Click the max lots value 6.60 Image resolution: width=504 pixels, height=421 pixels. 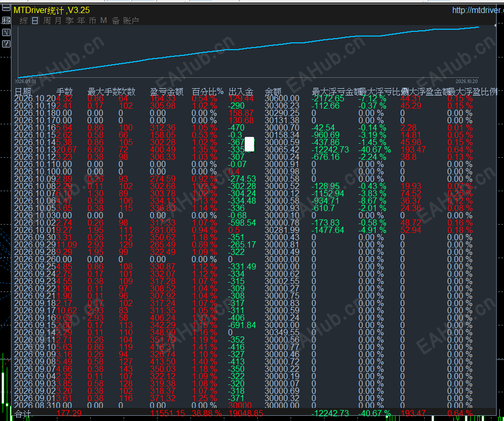click(95, 150)
